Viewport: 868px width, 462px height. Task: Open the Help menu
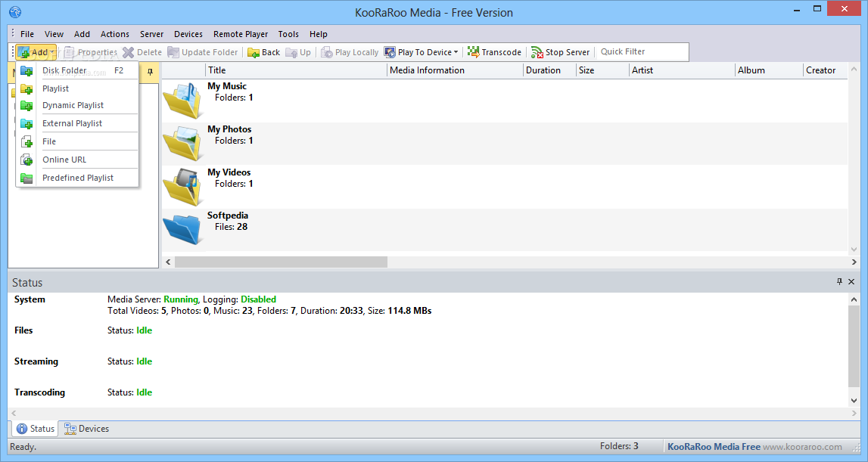319,34
